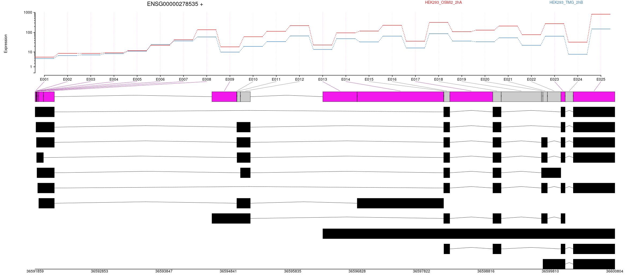
Task: Click genomic coordinate 36594841
Action: point(228,271)
